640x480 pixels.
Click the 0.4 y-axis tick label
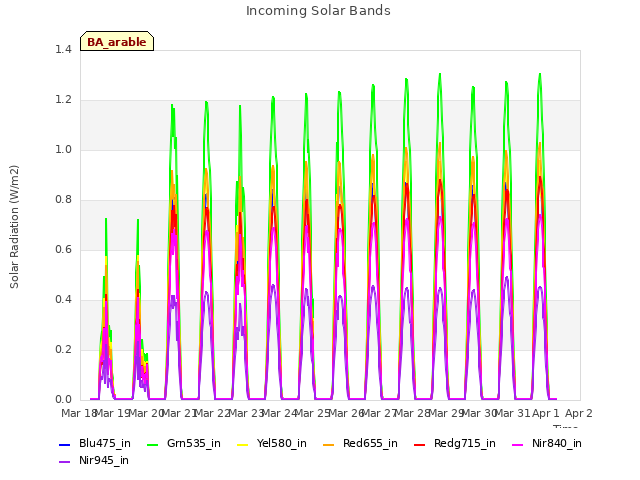63,300
